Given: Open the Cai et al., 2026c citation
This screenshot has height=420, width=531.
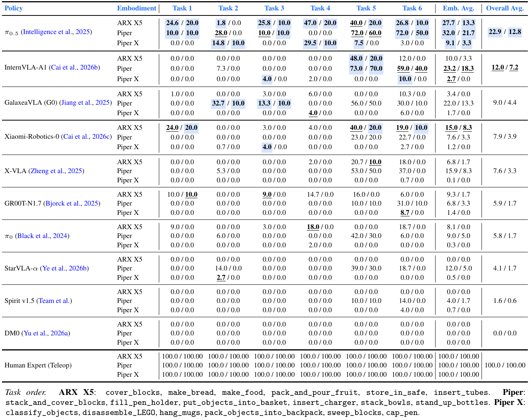Looking at the screenshot, I should (x=87, y=136).
